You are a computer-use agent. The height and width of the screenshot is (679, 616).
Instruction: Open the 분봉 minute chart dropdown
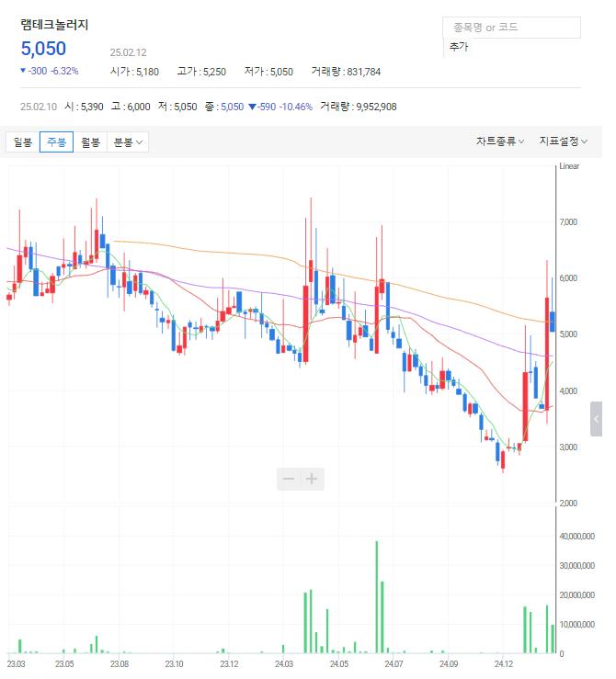click(128, 142)
